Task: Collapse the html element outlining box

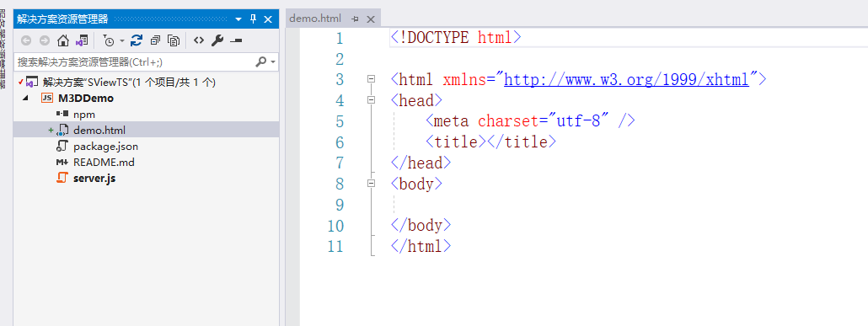Action: pyautogui.click(x=372, y=79)
